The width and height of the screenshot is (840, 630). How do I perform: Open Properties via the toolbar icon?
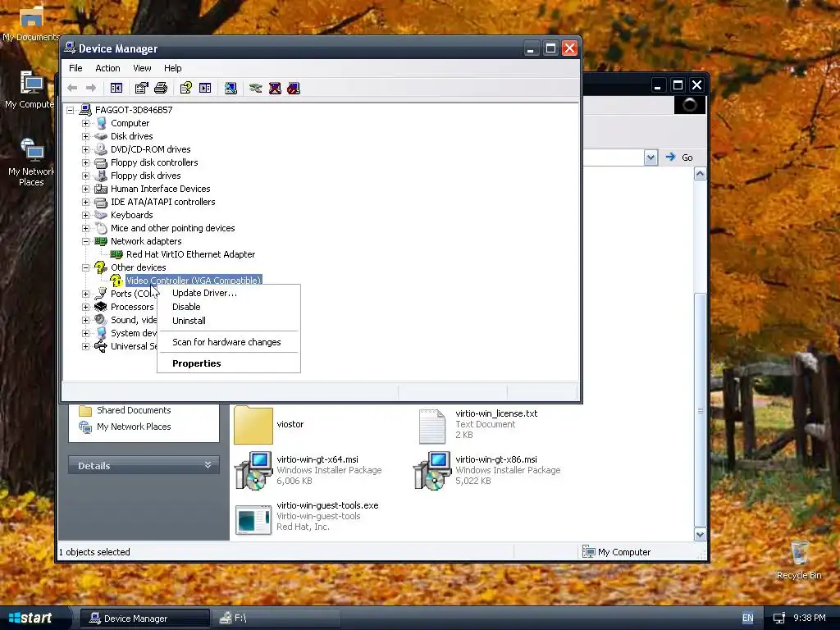point(141,88)
